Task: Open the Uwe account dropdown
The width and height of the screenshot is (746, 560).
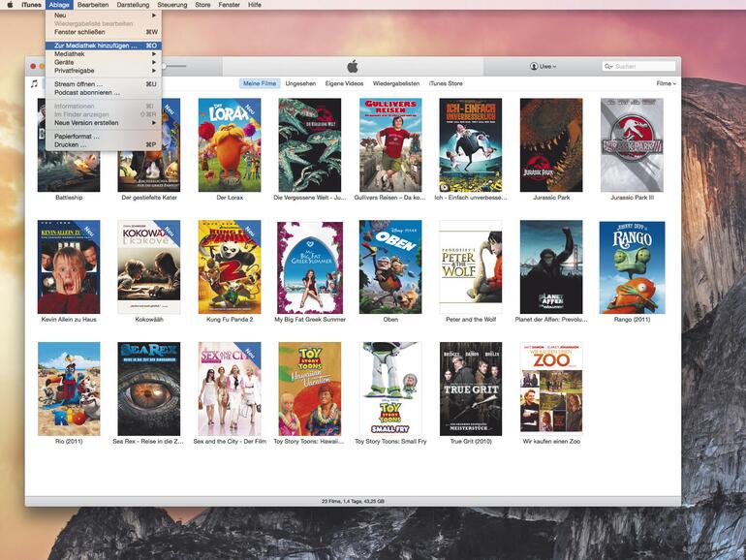Action: tap(543, 67)
